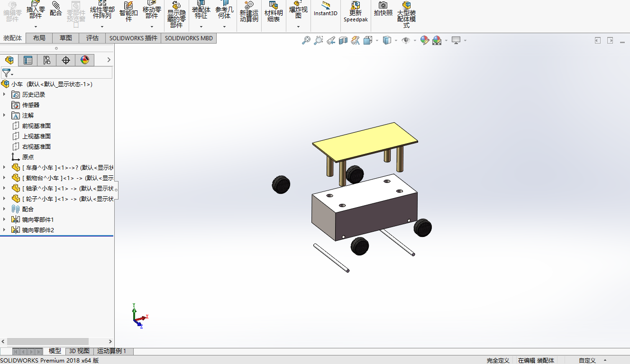Expand the 历史记录 tree node
630x364 pixels.
click(x=4, y=94)
